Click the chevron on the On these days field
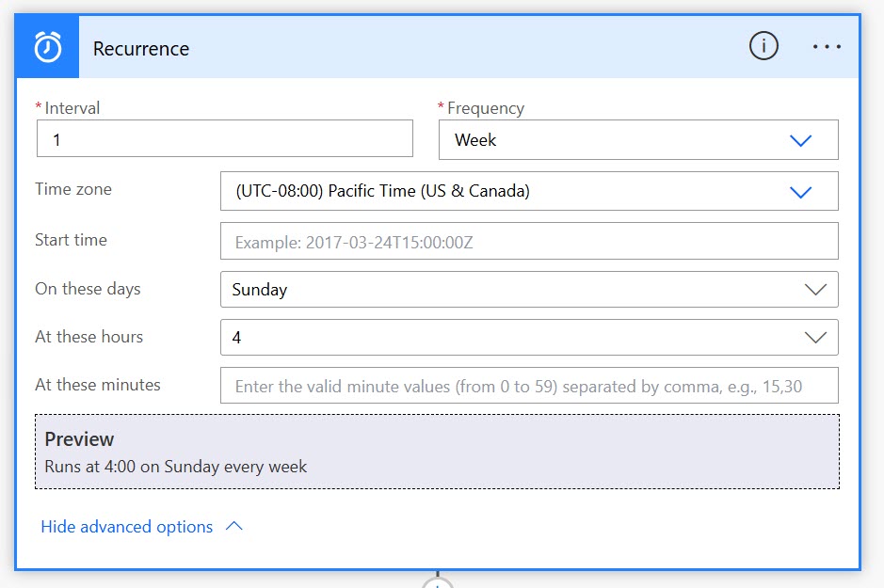 (x=815, y=289)
